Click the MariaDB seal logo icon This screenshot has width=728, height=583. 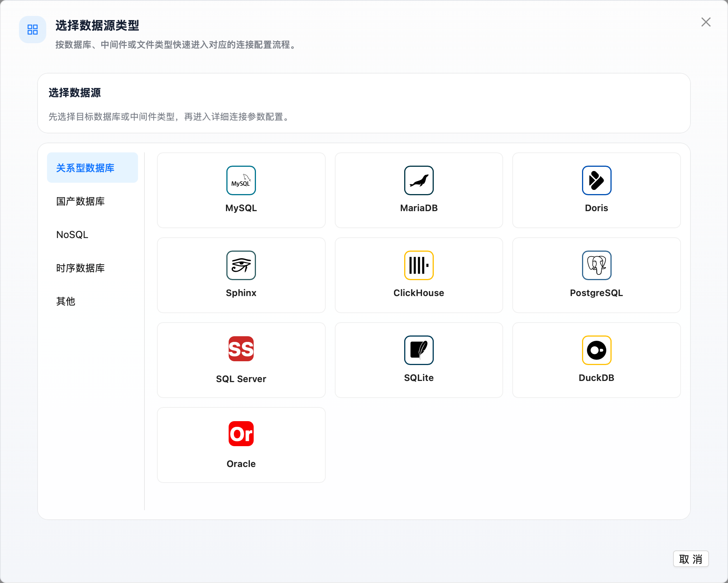419,180
